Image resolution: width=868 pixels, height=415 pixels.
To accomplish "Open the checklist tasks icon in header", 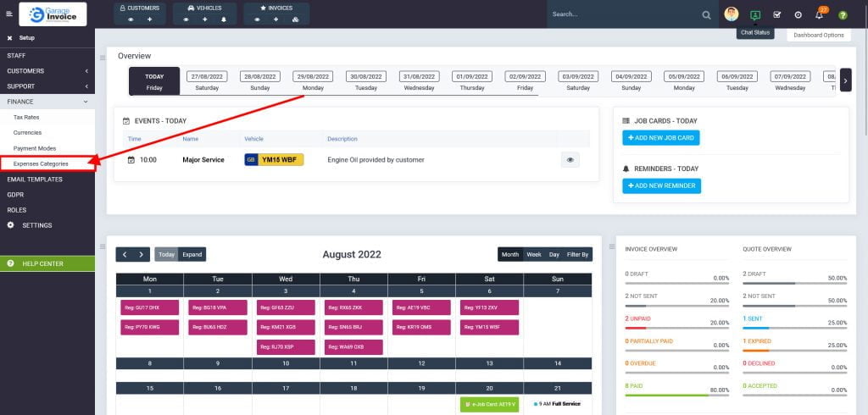I will 777,14.
